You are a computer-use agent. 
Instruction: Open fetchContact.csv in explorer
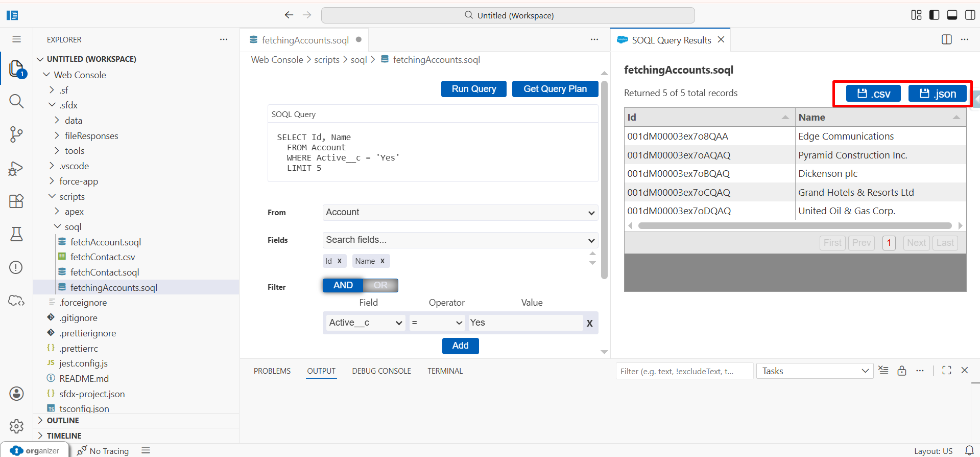tap(103, 257)
